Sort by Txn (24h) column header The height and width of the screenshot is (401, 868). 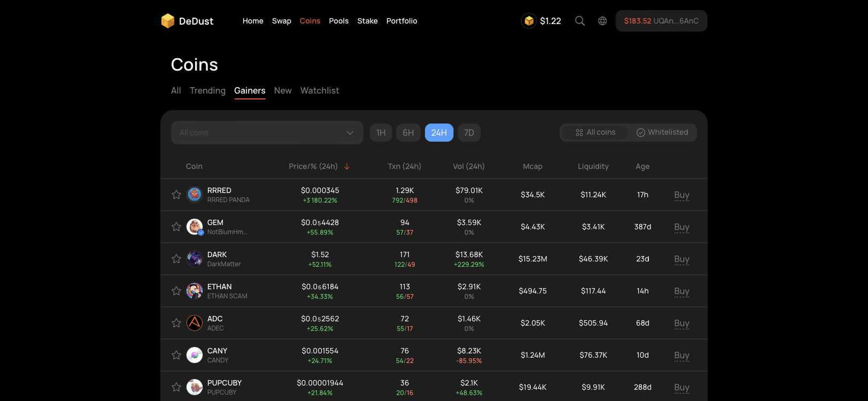(x=405, y=166)
